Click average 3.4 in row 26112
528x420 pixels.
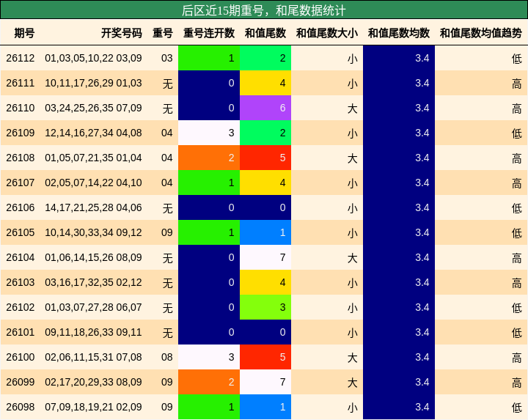[422, 58]
